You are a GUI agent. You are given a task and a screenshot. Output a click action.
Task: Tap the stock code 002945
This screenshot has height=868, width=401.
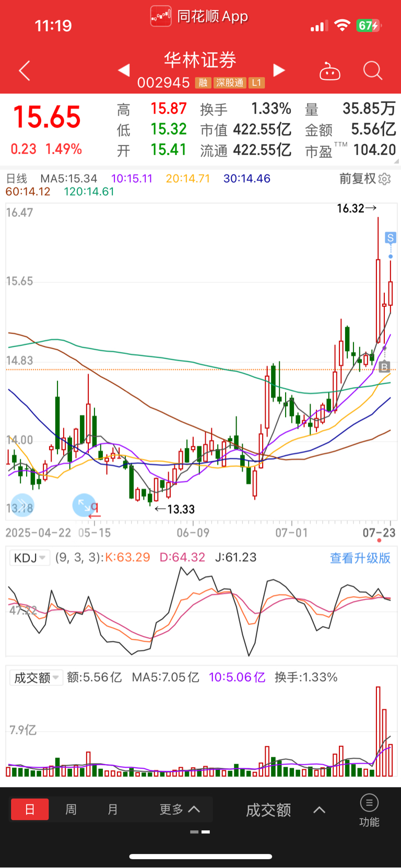[x=163, y=82]
